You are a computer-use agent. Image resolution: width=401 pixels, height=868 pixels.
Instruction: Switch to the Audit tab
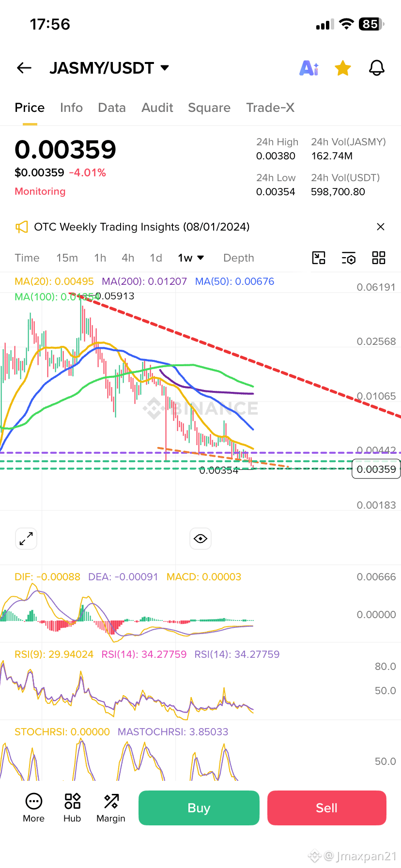coord(157,108)
